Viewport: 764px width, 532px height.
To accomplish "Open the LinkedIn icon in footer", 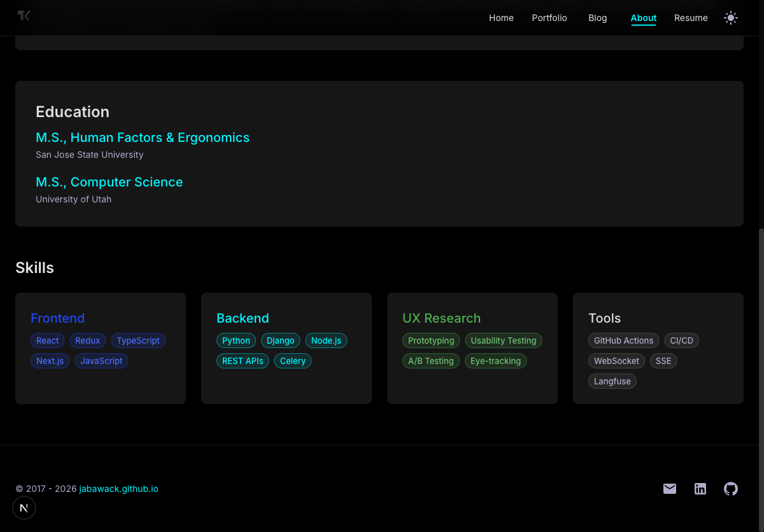I will tap(700, 489).
